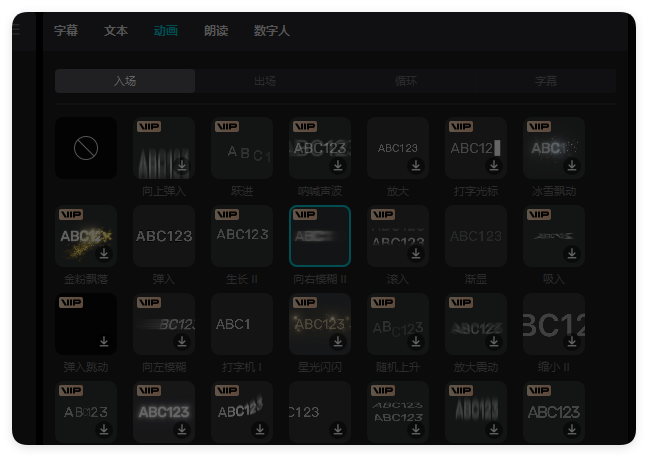The width and height of the screenshot is (648, 457).
Task: Download the 呐喊声波 animation
Action: click(x=338, y=166)
